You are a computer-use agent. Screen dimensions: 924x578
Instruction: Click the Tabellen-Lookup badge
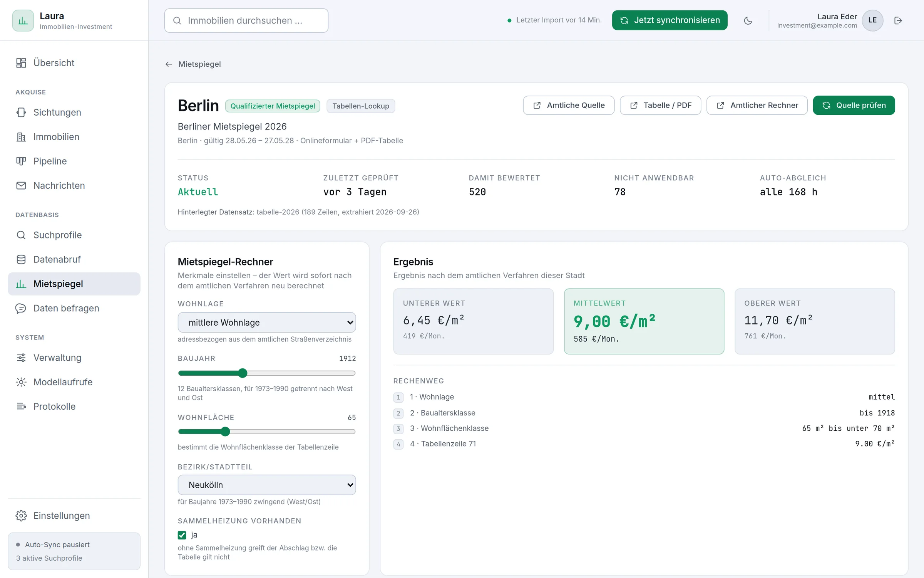click(361, 106)
